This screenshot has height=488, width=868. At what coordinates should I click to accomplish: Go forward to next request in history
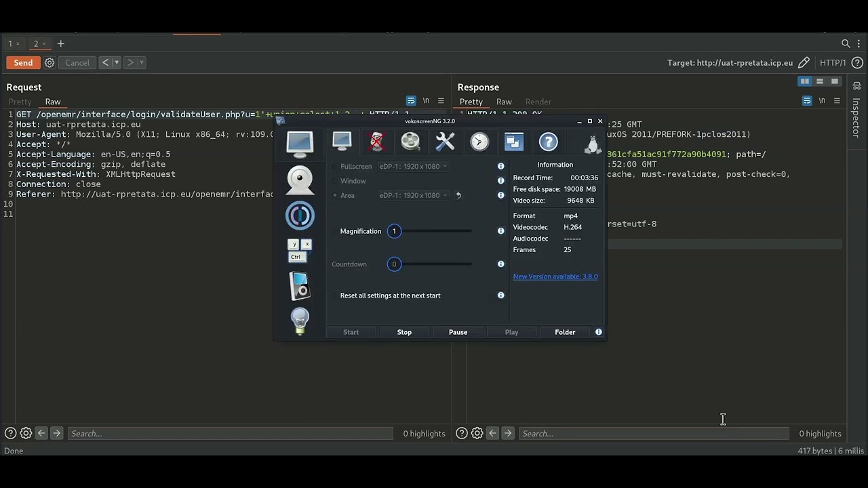point(130,62)
